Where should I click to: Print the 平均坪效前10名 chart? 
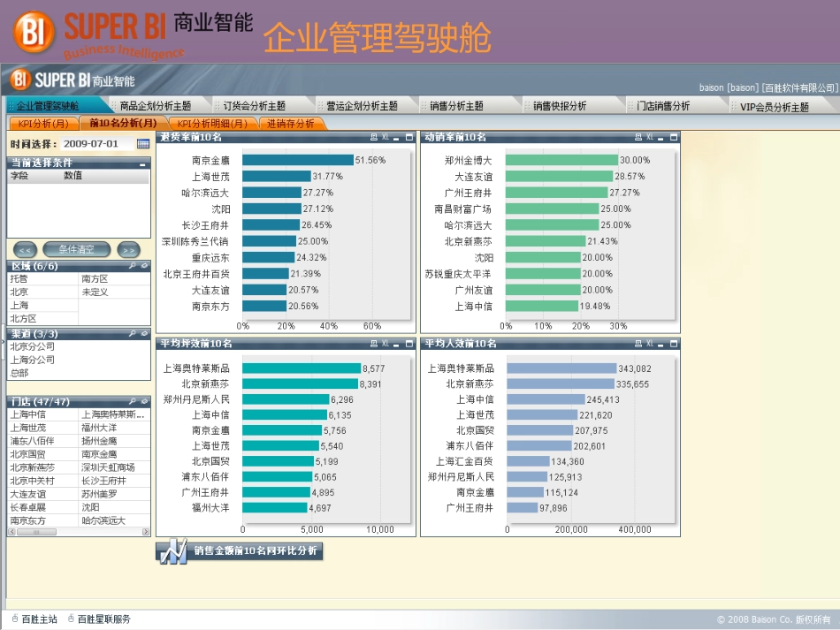point(374,344)
